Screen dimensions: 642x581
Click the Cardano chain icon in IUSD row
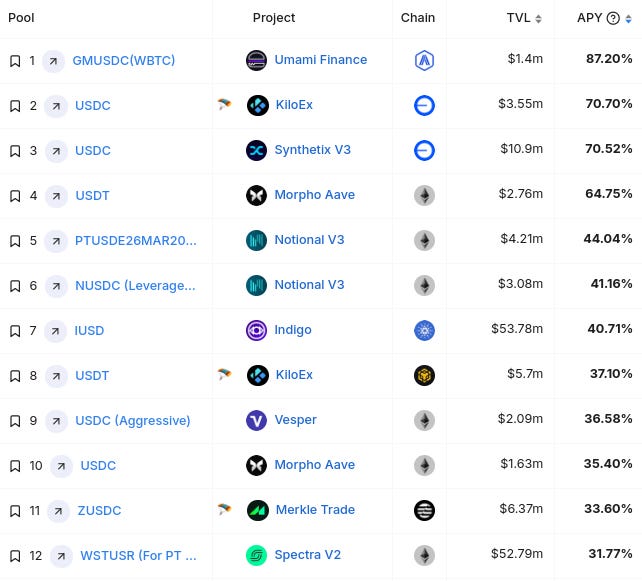pyautogui.click(x=424, y=330)
